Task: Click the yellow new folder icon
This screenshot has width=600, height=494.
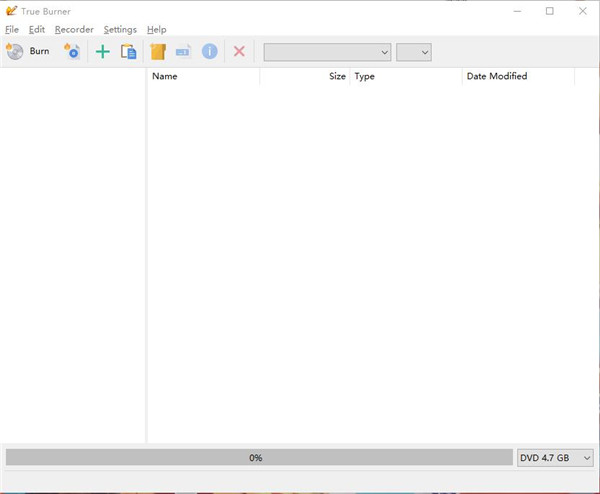Action: tap(157, 51)
